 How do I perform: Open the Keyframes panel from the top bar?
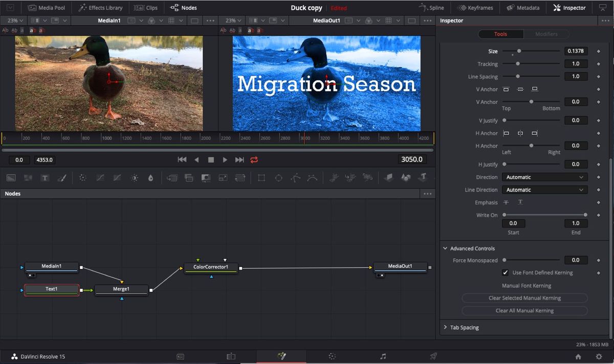pyautogui.click(x=476, y=7)
